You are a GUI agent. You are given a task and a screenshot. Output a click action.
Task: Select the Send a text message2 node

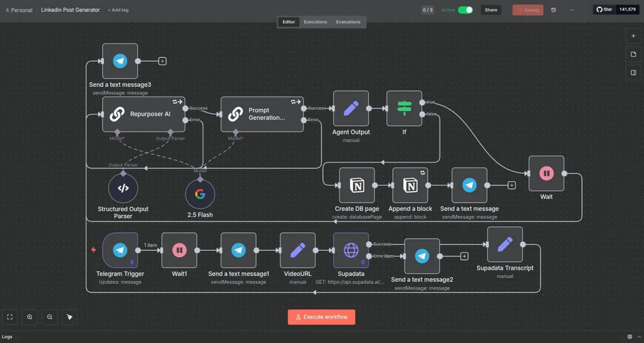(422, 256)
